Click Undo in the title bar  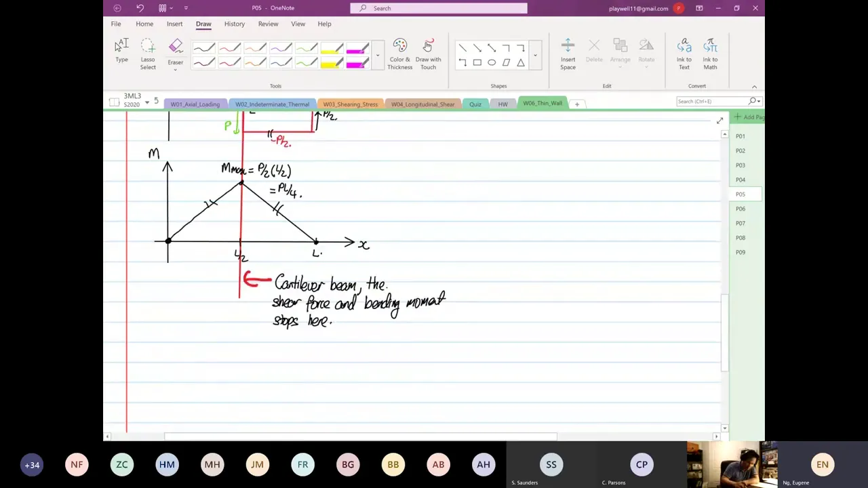click(x=140, y=8)
